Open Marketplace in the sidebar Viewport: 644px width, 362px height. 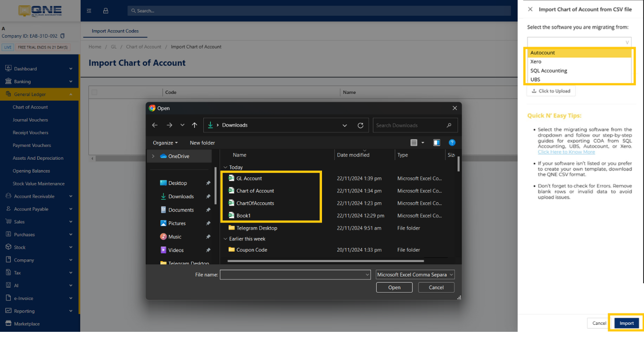click(x=27, y=324)
